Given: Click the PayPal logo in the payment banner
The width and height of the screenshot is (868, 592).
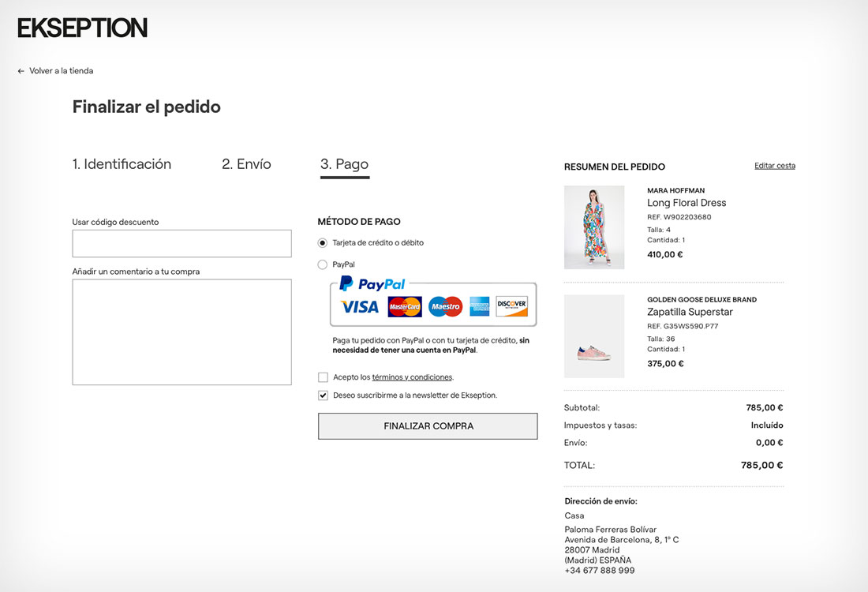Looking at the screenshot, I should [x=372, y=284].
